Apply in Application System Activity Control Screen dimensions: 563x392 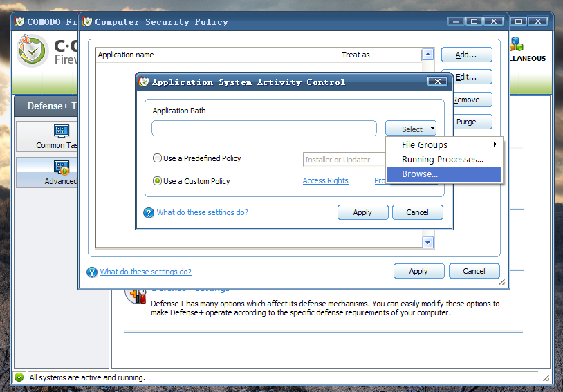tap(362, 212)
